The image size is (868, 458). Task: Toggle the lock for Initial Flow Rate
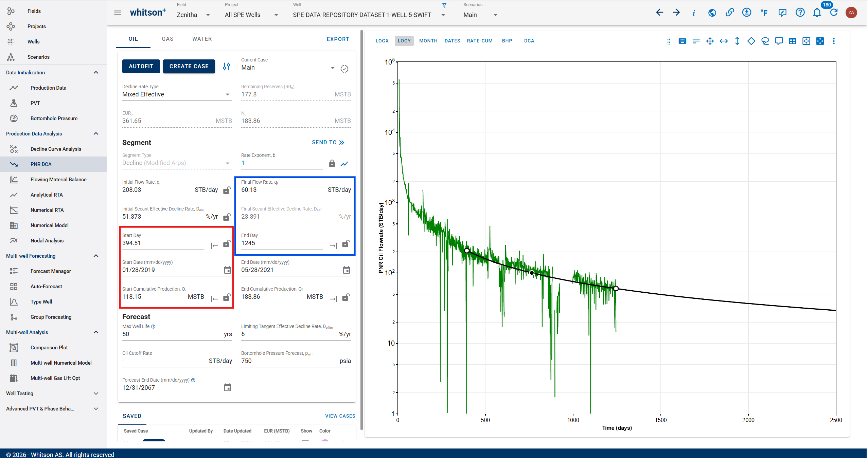click(x=227, y=190)
